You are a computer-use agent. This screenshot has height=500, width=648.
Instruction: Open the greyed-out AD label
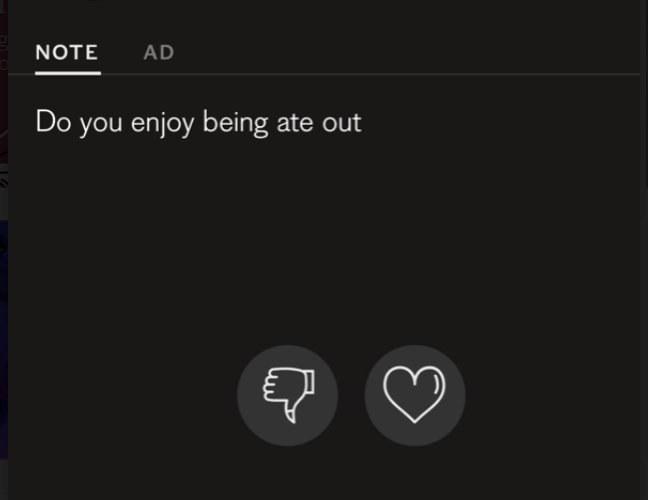159,52
